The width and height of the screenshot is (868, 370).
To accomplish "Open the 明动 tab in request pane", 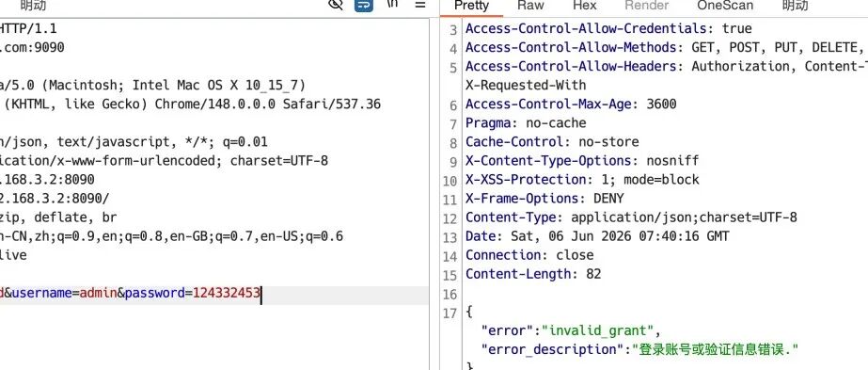I will coord(33,6).
